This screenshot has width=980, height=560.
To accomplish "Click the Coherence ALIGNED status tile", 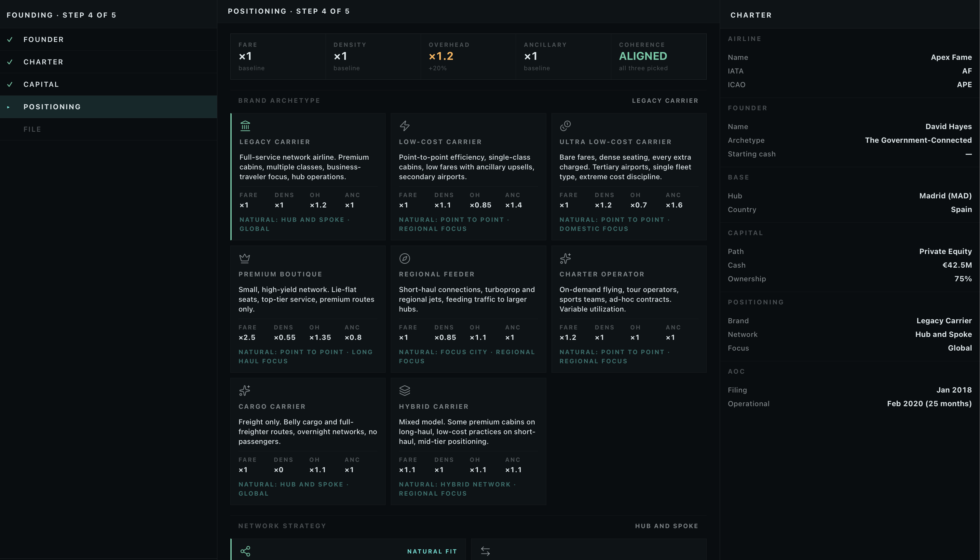I will 659,57.
